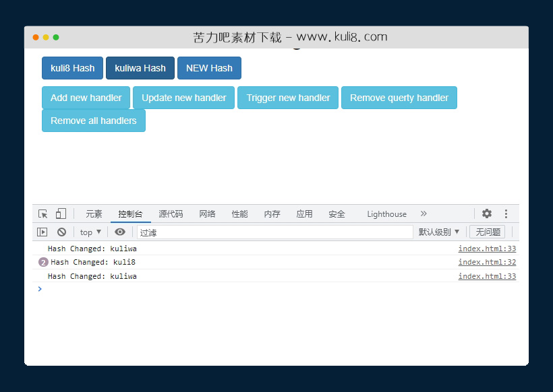The width and height of the screenshot is (553, 392).
Task: Open the 网络 Network panel tab
Action: (207, 214)
